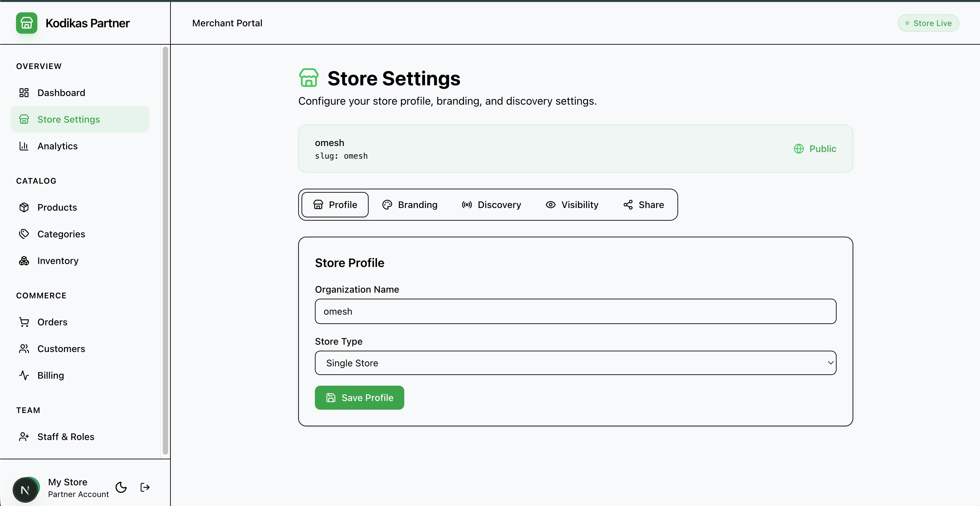Click the Store Profile section heading
The width and height of the screenshot is (980, 506).
coord(350,263)
